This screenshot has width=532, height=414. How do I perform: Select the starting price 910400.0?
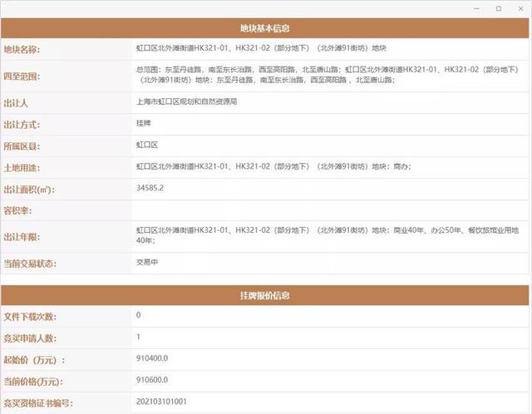tap(152, 358)
